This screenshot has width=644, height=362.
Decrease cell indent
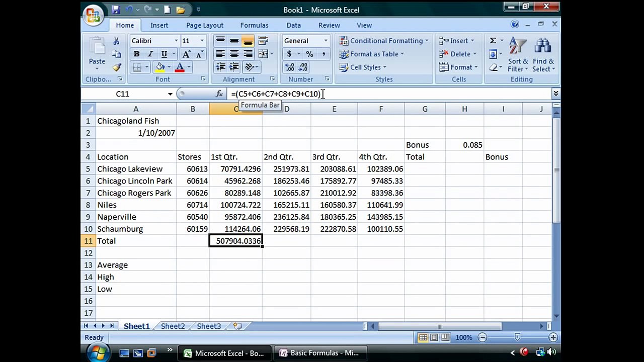point(220,67)
